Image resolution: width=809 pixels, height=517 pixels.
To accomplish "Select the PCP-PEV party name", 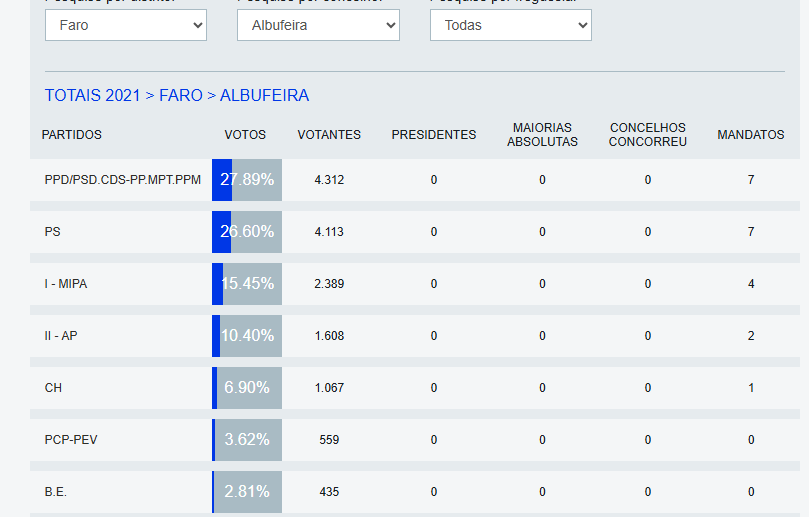I will pos(71,440).
